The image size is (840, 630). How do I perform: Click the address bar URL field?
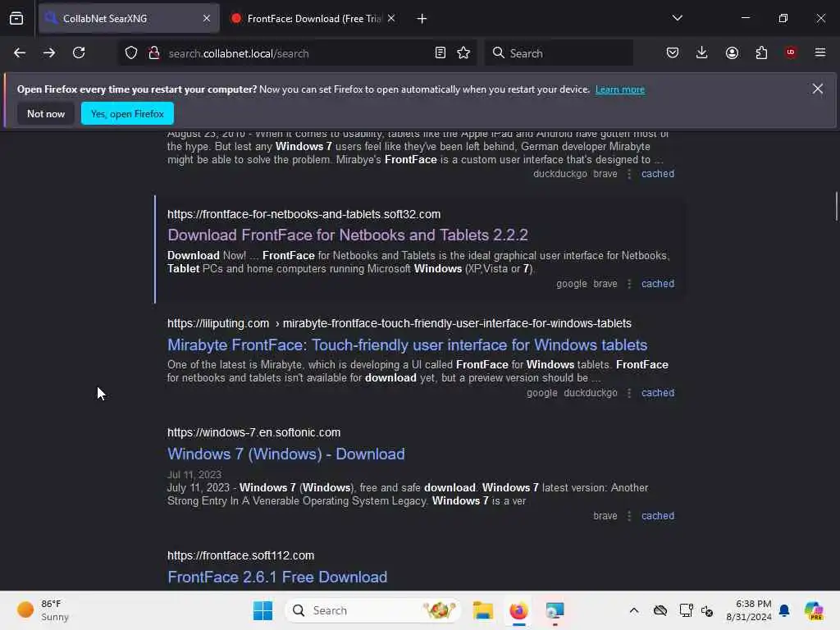pyautogui.click(x=297, y=53)
